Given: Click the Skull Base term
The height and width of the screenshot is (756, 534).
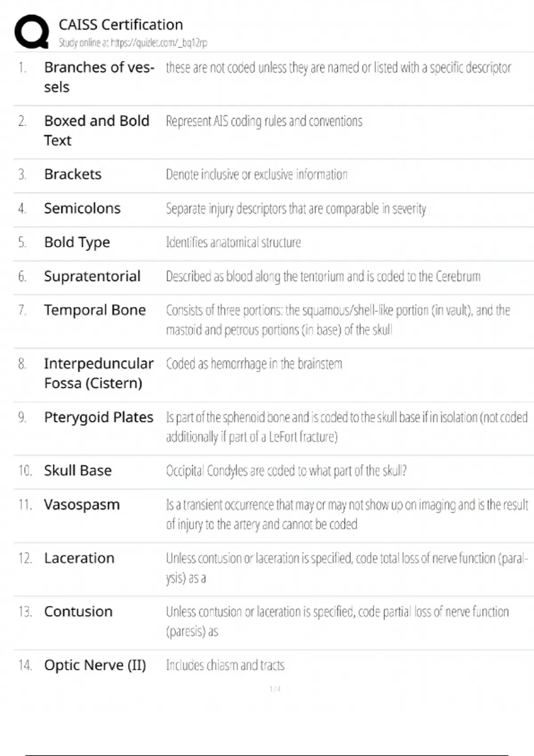Looking at the screenshot, I should (78, 470).
